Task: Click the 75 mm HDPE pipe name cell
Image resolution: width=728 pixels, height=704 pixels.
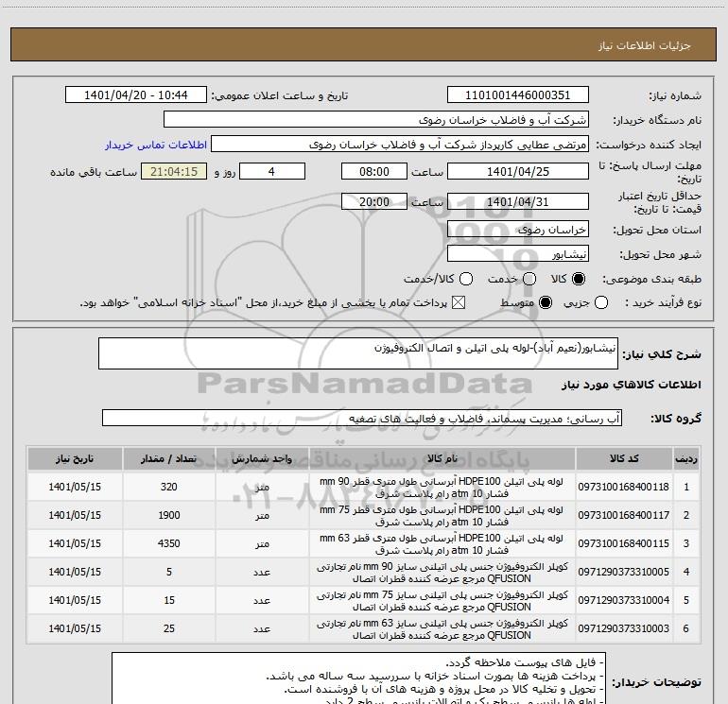Action: pyautogui.click(x=442, y=515)
